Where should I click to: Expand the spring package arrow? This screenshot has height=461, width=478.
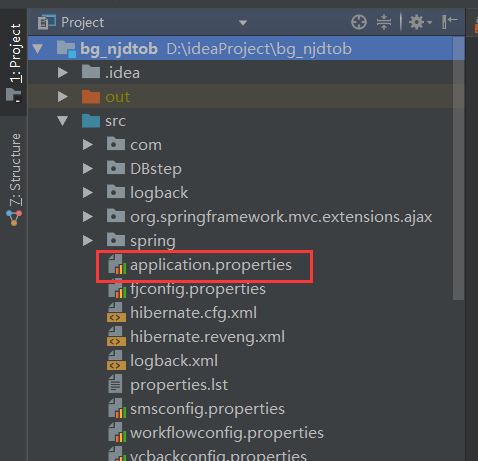88,241
